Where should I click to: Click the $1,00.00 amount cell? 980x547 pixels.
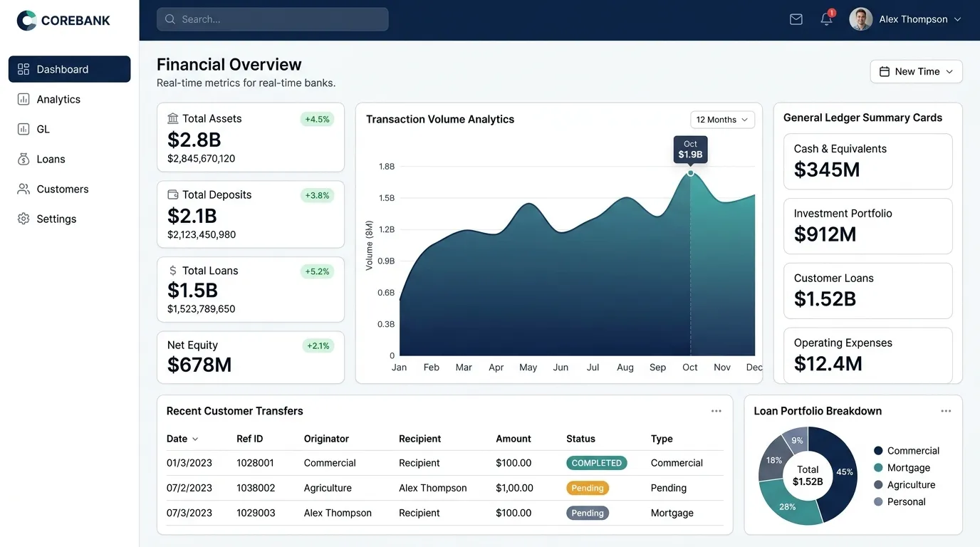pos(515,488)
